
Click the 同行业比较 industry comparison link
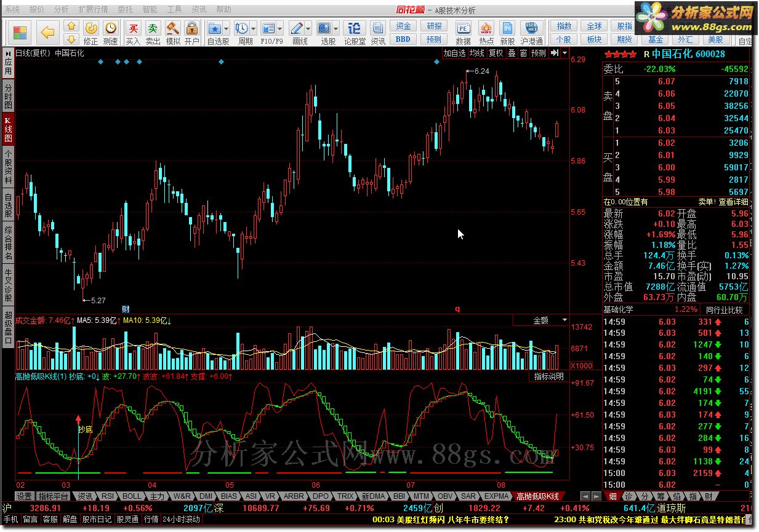pyautogui.click(x=724, y=309)
